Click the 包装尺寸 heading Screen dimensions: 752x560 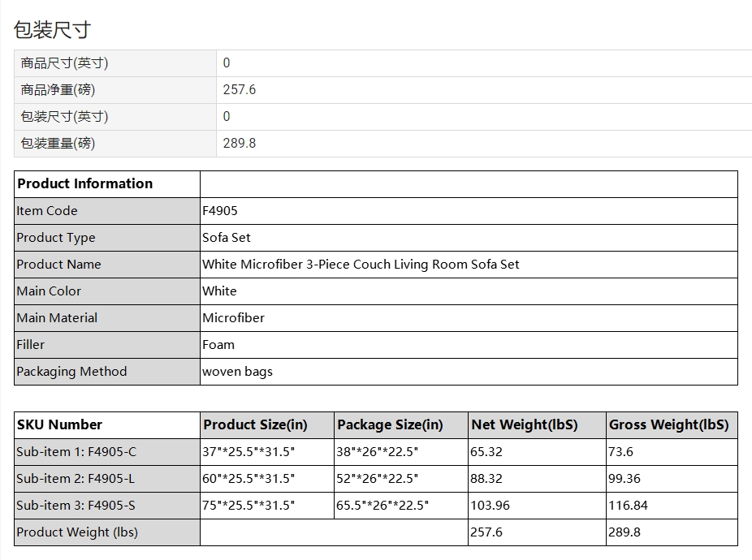[52, 30]
